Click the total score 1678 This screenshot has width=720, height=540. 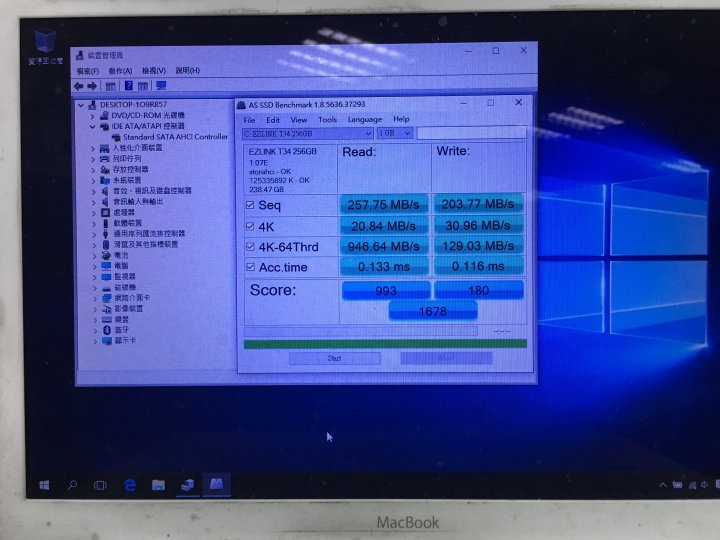[433, 311]
